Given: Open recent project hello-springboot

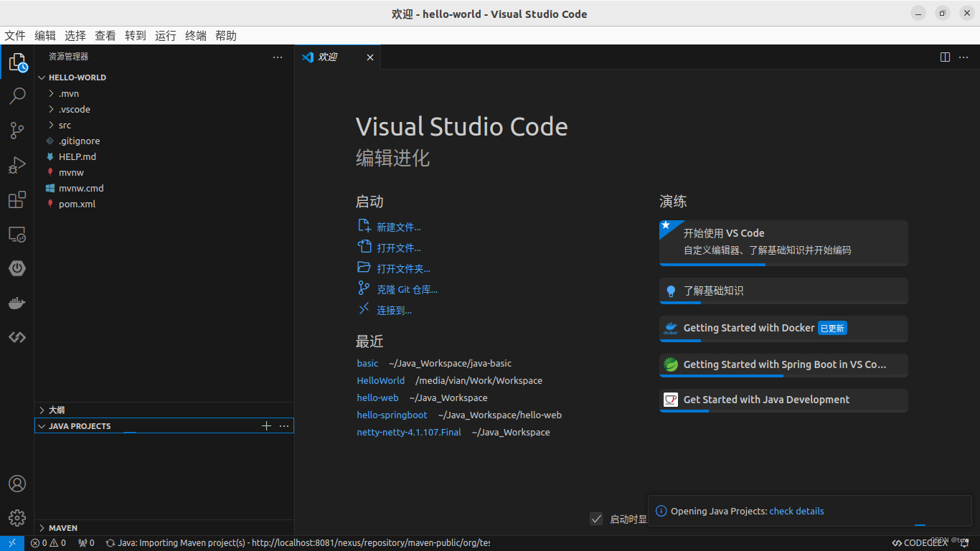Looking at the screenshot, I should coord(392,415).
